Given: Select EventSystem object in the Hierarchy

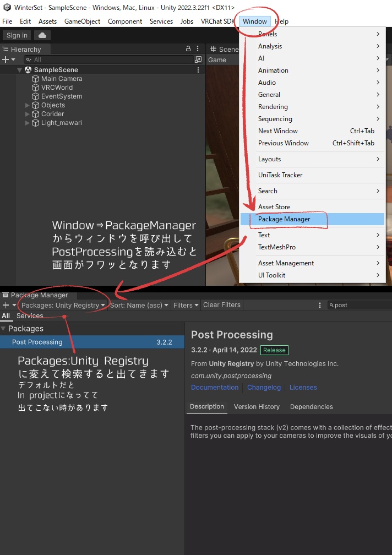Looking at the screenshot, I should click(62, 96).
